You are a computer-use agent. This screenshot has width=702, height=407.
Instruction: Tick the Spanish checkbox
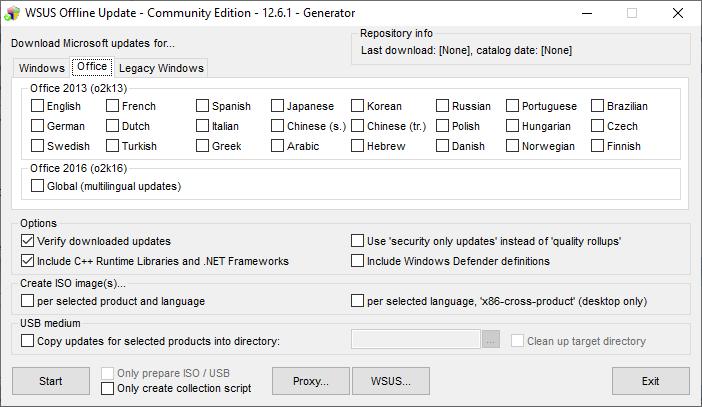202,106
